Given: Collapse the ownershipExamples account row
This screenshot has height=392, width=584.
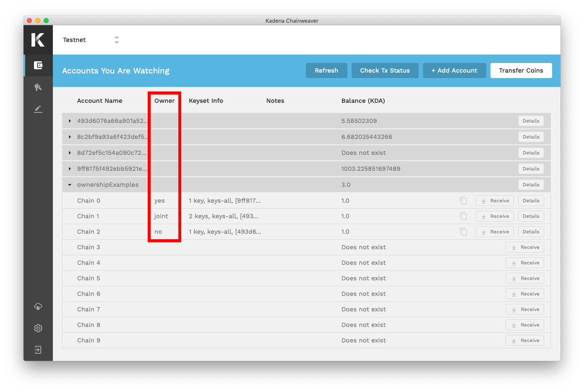Looking at the screenshot, I should coord(70,185).
